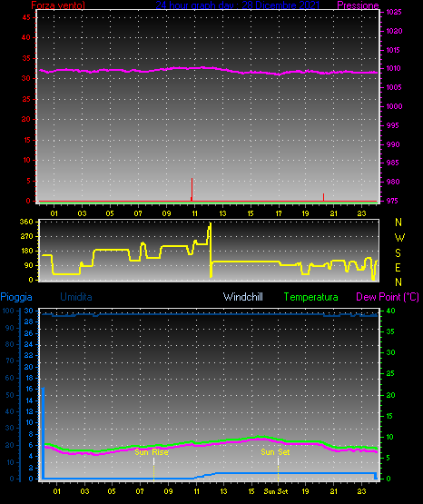Click the W compass letter beside wind direction

399,238
